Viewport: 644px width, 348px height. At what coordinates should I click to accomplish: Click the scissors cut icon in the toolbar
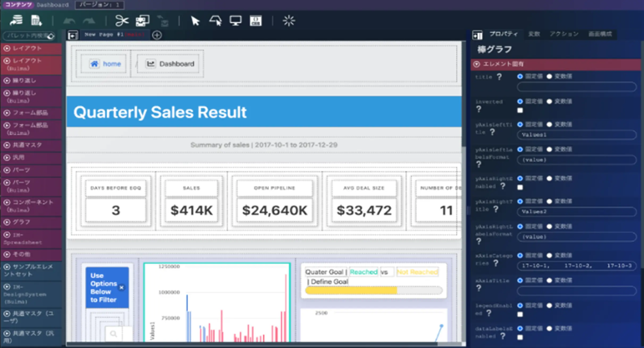click(x=122, y=21)
